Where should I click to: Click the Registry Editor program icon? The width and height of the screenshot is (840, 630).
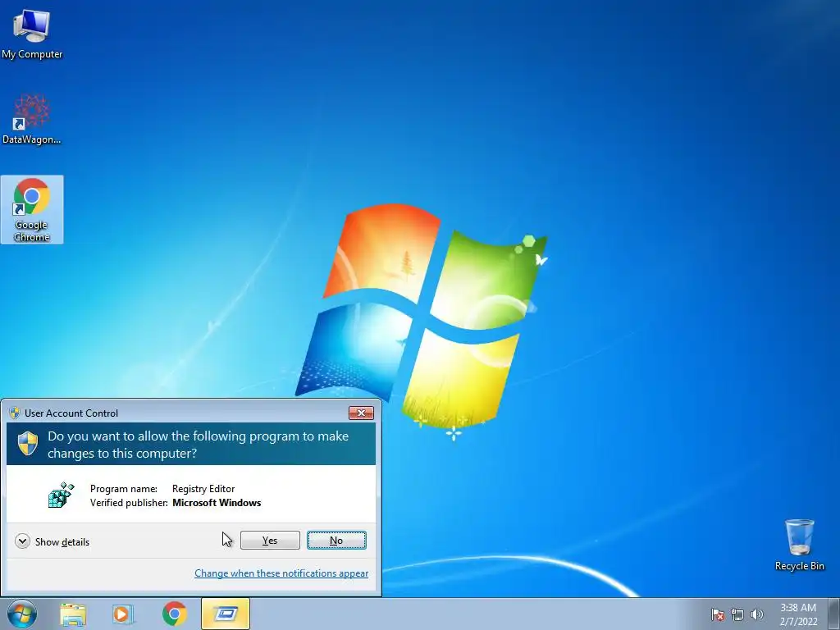click(x=61, y=495)
